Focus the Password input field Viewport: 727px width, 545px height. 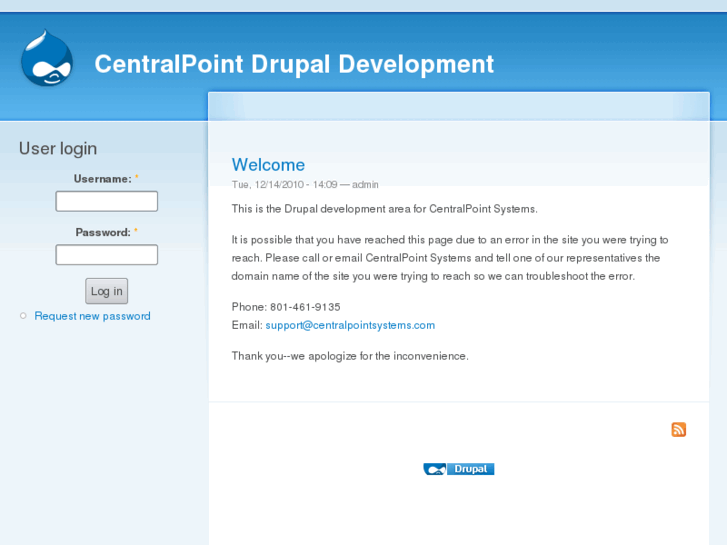click(x=107, y=255)
